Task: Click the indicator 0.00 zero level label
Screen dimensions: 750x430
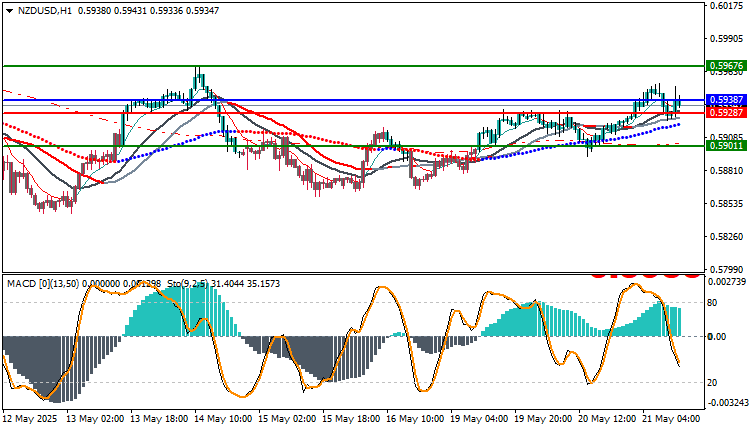Action: [717, 337]
